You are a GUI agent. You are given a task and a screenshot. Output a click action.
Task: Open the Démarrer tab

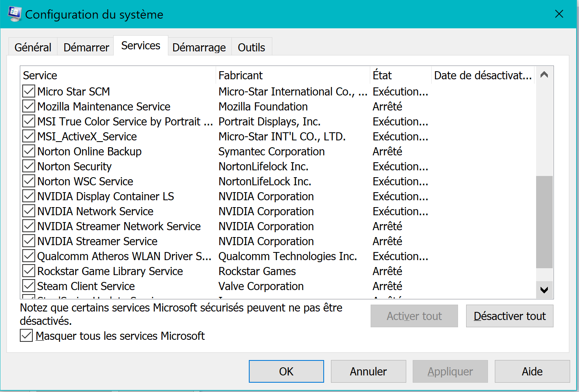click(x=86, y=47)
